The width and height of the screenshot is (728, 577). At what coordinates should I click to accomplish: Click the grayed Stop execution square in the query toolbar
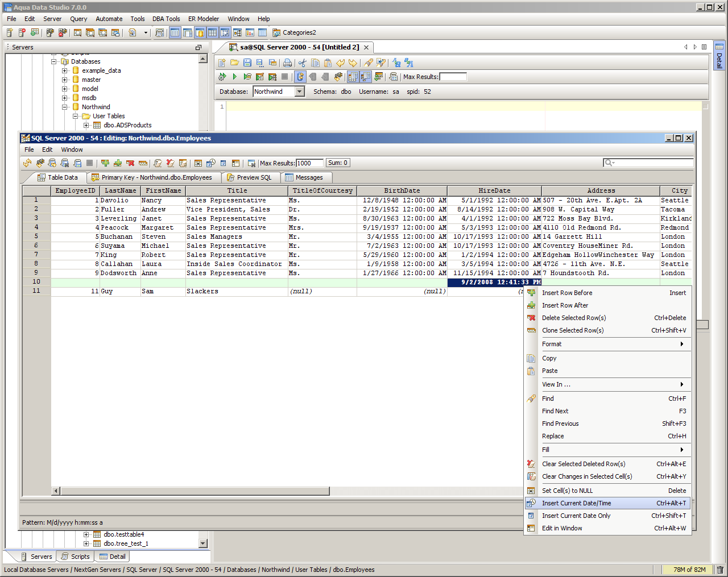(x=285, y=77)
